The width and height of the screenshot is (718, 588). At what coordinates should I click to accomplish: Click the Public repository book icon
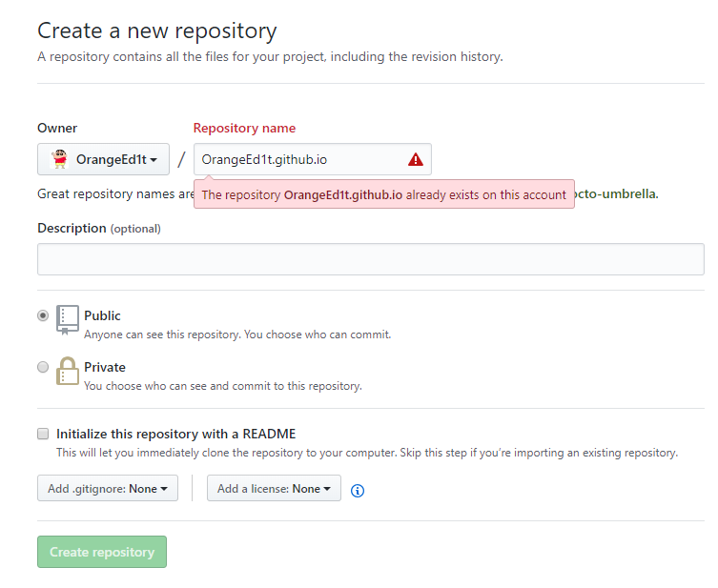point(67,320)
